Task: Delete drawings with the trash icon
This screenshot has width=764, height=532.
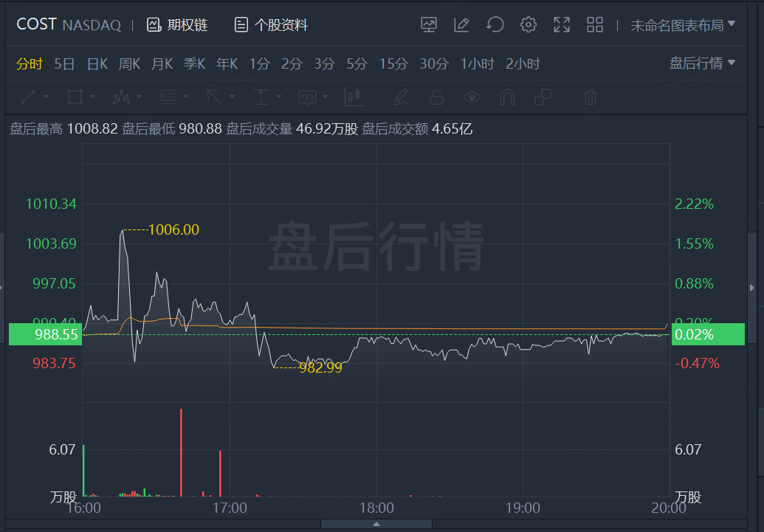Action: [590, 97]
